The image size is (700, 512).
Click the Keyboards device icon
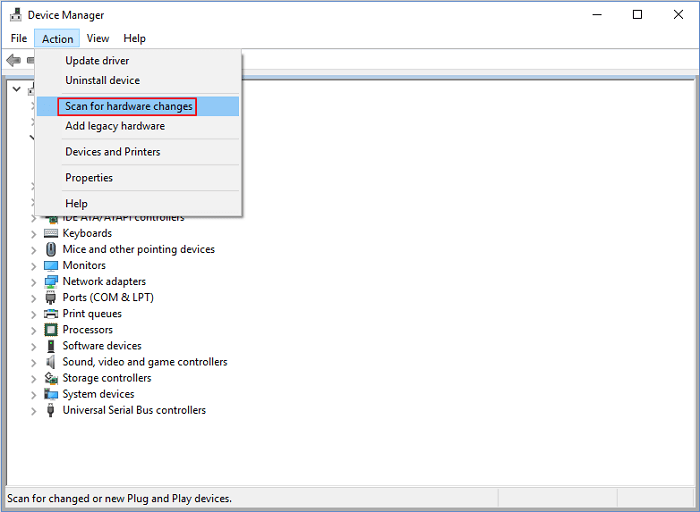click(x=51, y=233)
